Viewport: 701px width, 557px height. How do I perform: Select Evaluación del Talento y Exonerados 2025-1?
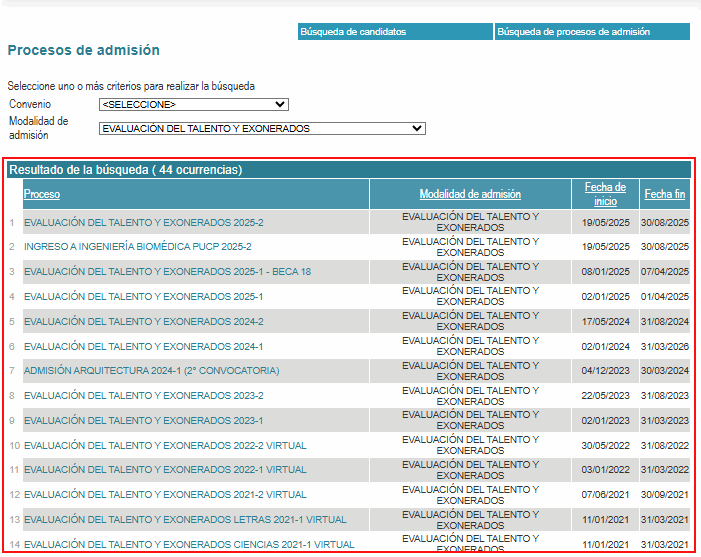(x=143, y=296)
